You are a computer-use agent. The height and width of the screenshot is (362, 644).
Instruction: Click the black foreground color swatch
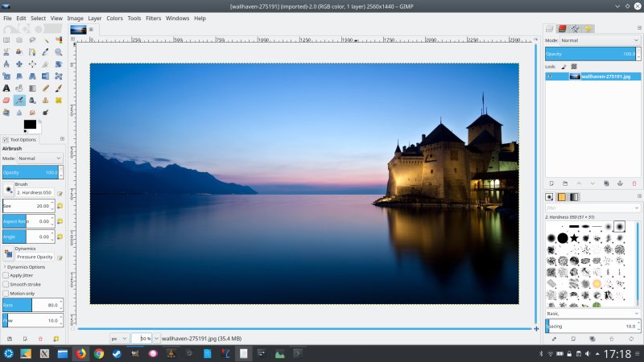(x=30, y=125)
